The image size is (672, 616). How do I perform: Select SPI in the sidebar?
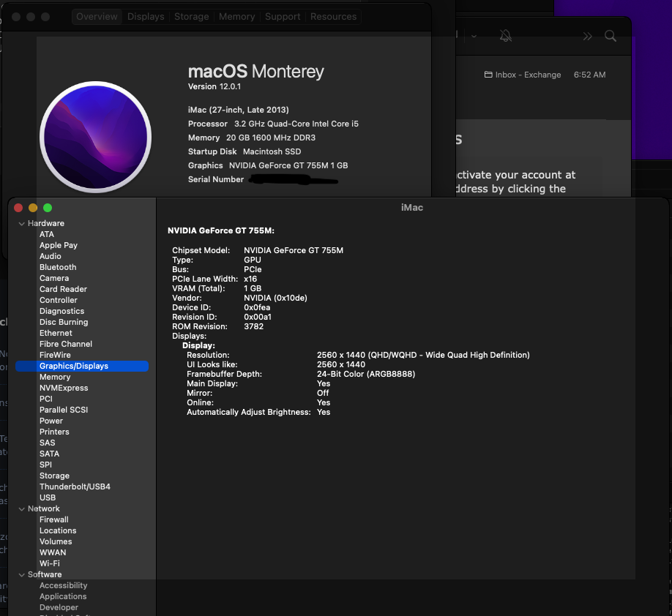(45, 465)
